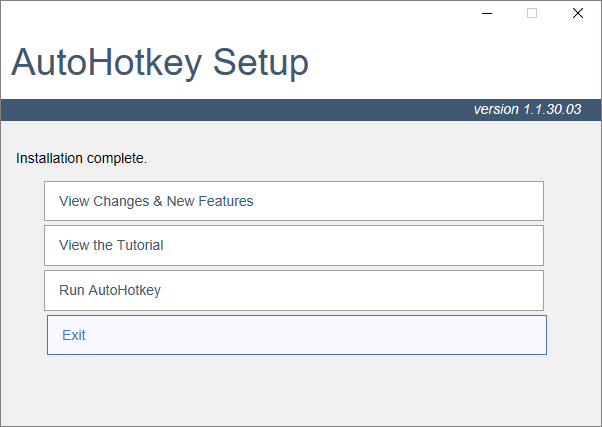Click the grayed-out maximize button
Screen dimensions: 602x427
coord(532,13)
